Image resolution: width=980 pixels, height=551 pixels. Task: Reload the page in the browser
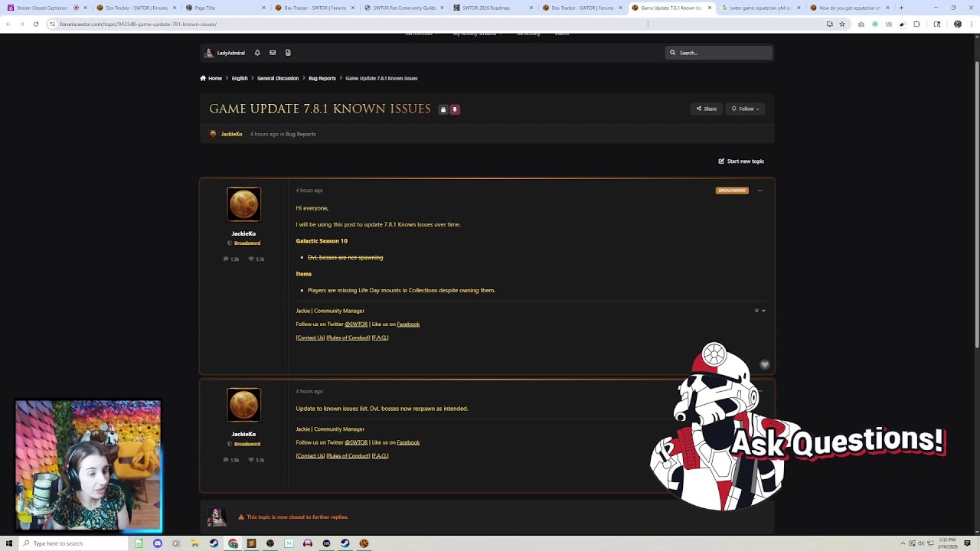click(x=35, y=24)
